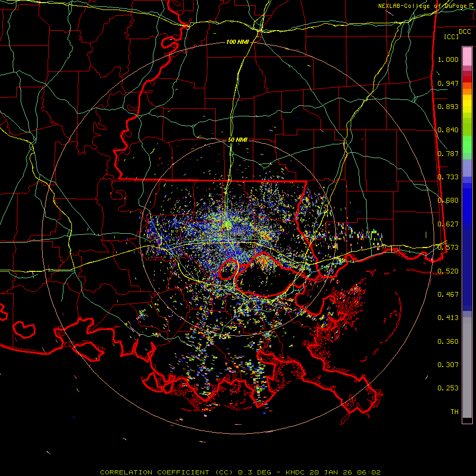This screenshot has height=476, width=476.
Task: Click the 0.733 color scale value
Action: click(x=448, y=177)
